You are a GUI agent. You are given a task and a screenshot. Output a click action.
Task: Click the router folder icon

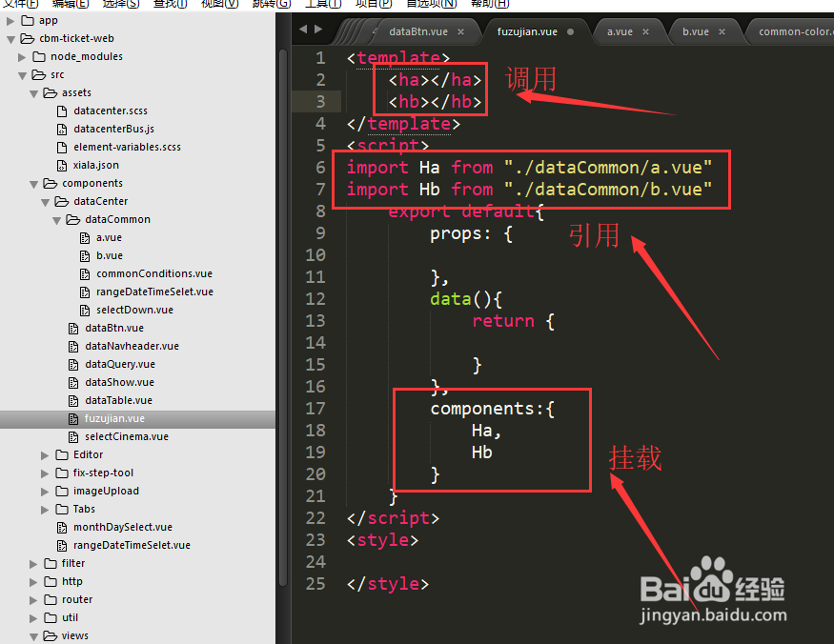click(x=51, y=599)
